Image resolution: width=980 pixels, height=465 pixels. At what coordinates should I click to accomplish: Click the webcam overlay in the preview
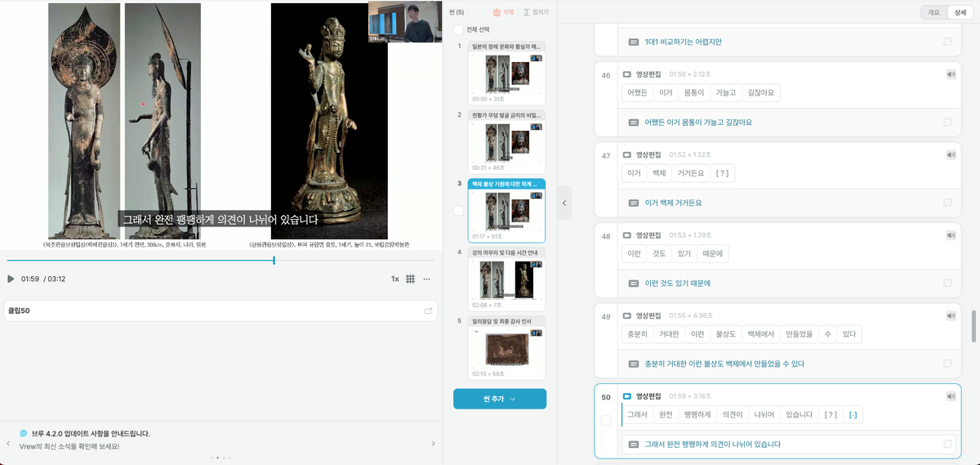click(406, 22)
